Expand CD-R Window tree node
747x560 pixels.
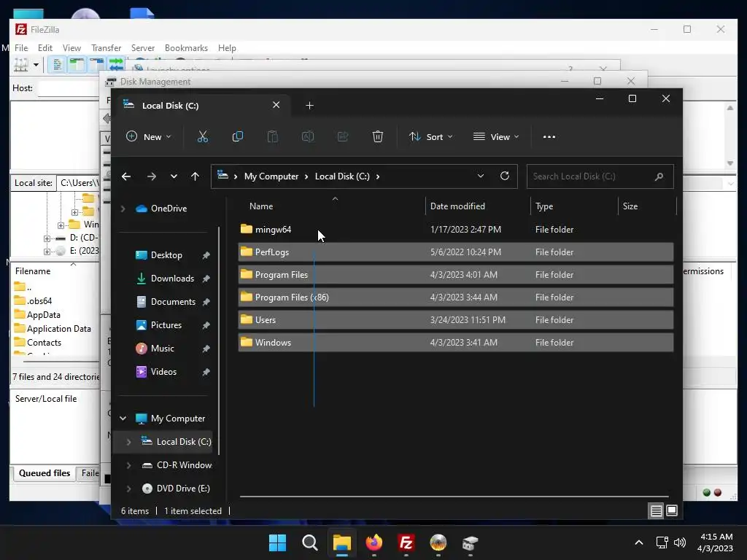[128, 465]
